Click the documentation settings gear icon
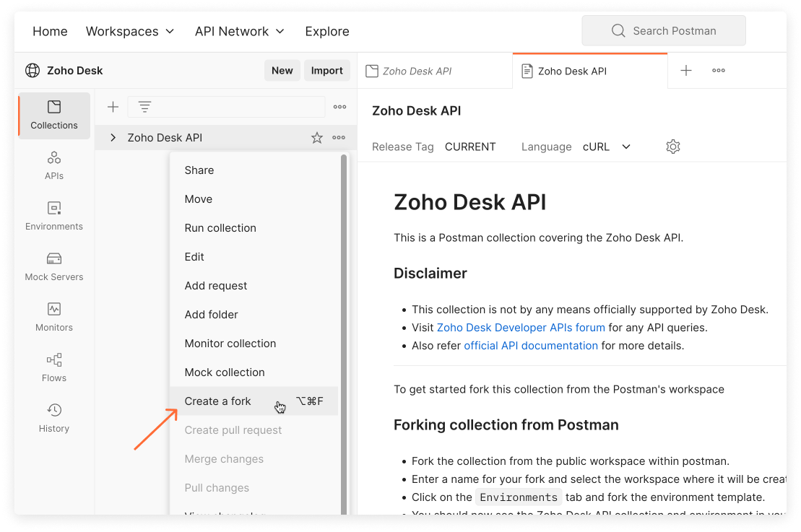 (x=672, y=147)
